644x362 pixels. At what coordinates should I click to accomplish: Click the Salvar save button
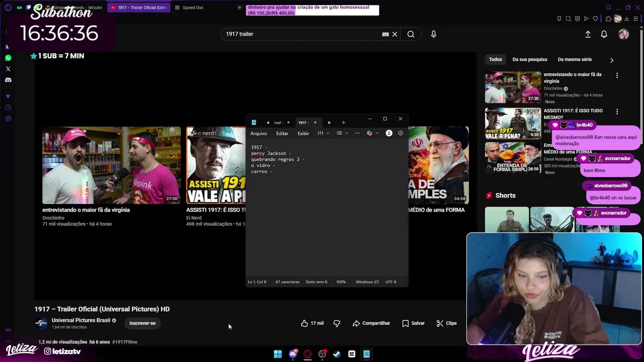tap(414, 323)
